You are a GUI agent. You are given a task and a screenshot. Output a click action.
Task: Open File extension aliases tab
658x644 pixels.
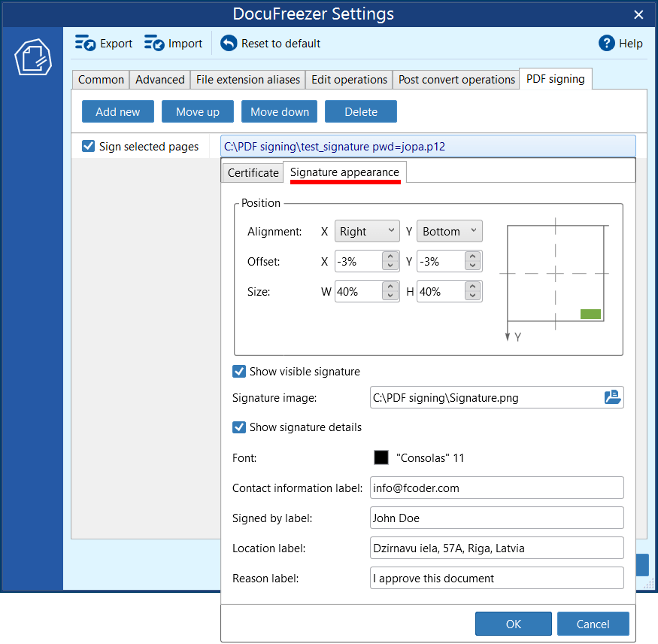coord(248,79)
